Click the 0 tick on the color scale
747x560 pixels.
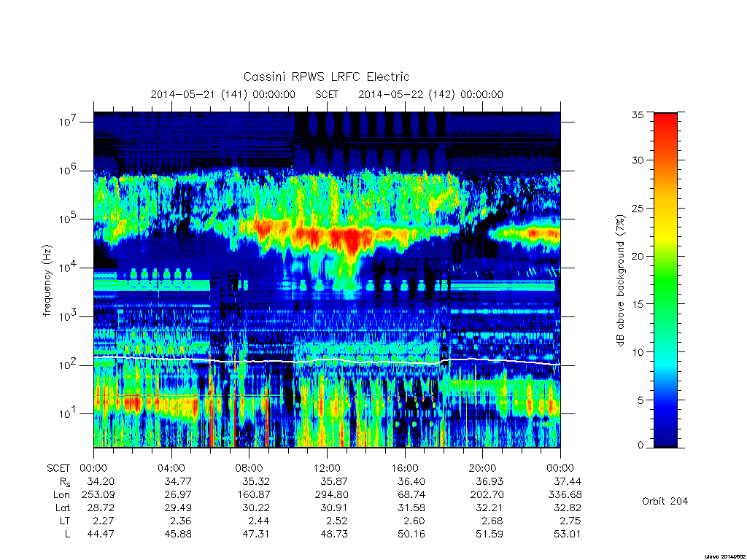640,446
